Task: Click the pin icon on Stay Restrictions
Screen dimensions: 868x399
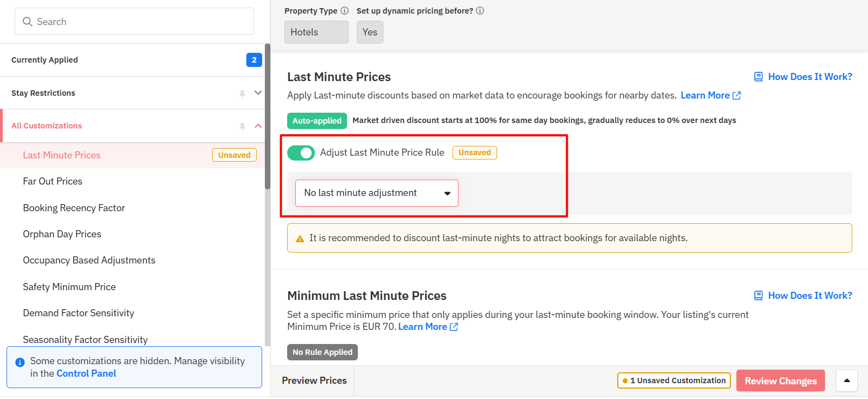Action: tap(243, 94)
